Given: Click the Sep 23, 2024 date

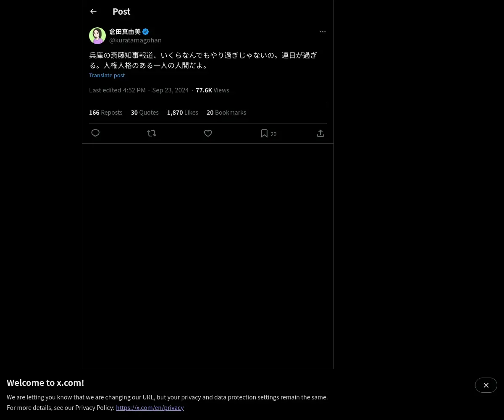Looking at the screenshot, I should point(171,90).
